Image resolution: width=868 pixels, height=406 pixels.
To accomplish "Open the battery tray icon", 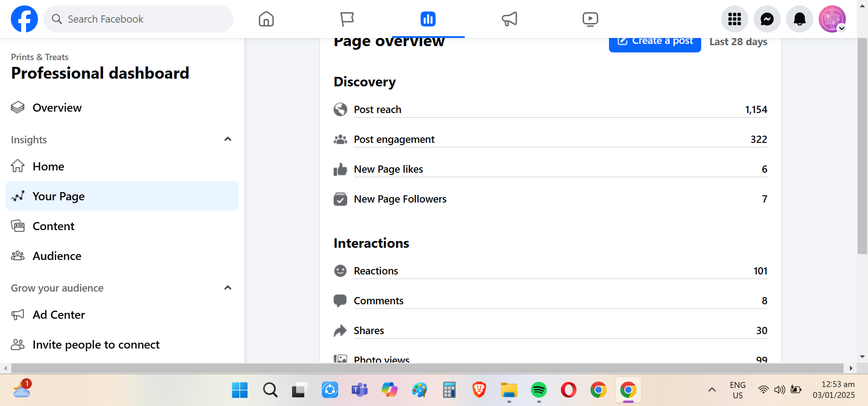I will point(796,390).
